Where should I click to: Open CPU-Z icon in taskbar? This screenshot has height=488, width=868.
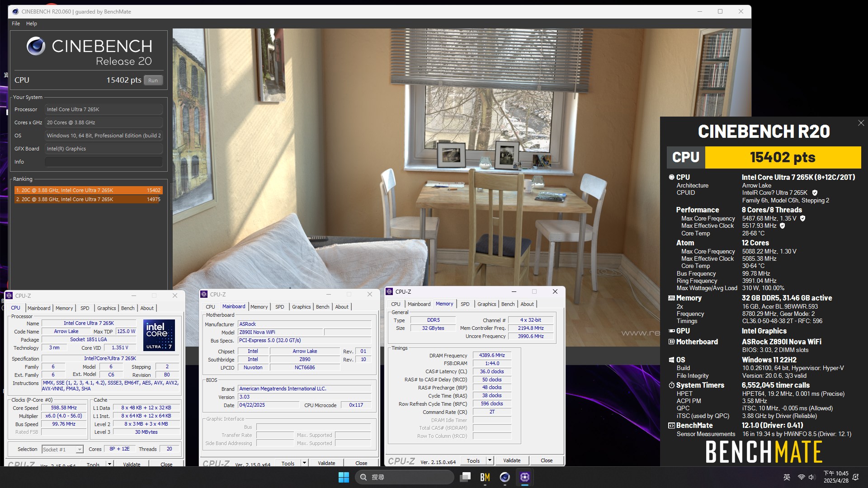click(x=525, y=477)
